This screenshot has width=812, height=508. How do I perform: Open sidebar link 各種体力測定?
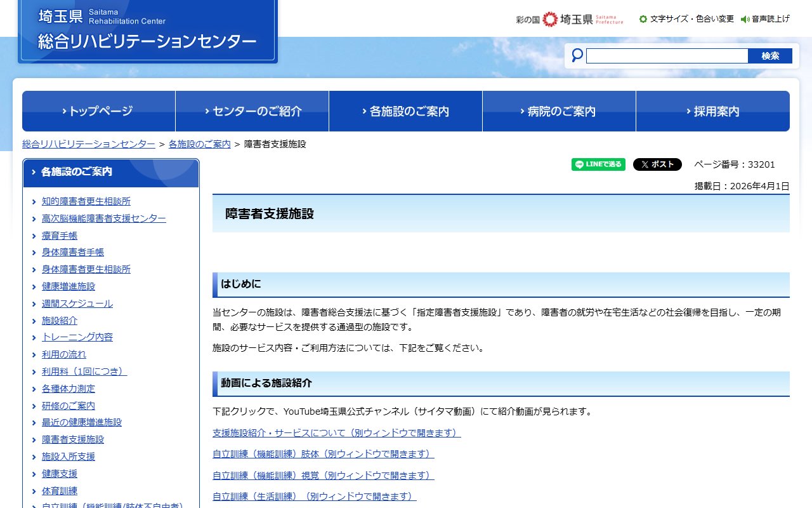(69, 389)
